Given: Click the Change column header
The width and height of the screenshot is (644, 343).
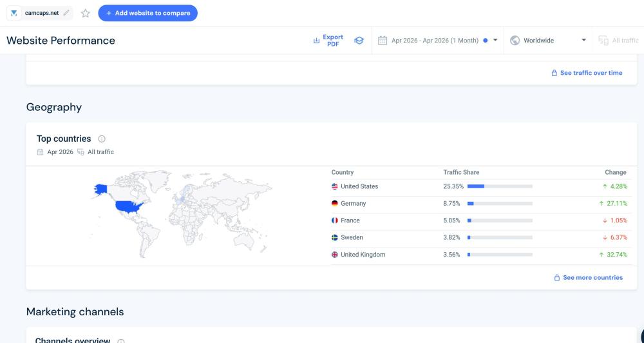Looking at the screenshot, I should pyautogui.click(x=615, y=172).
